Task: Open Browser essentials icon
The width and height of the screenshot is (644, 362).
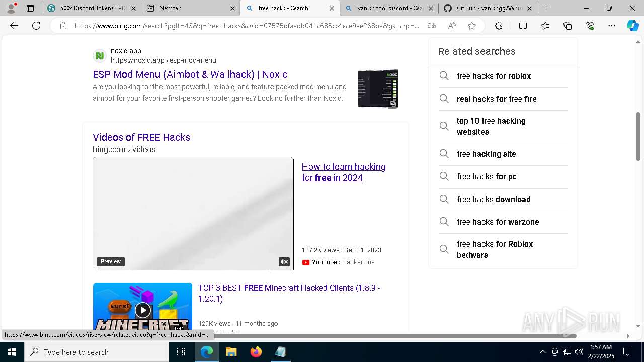Action: 590,26
